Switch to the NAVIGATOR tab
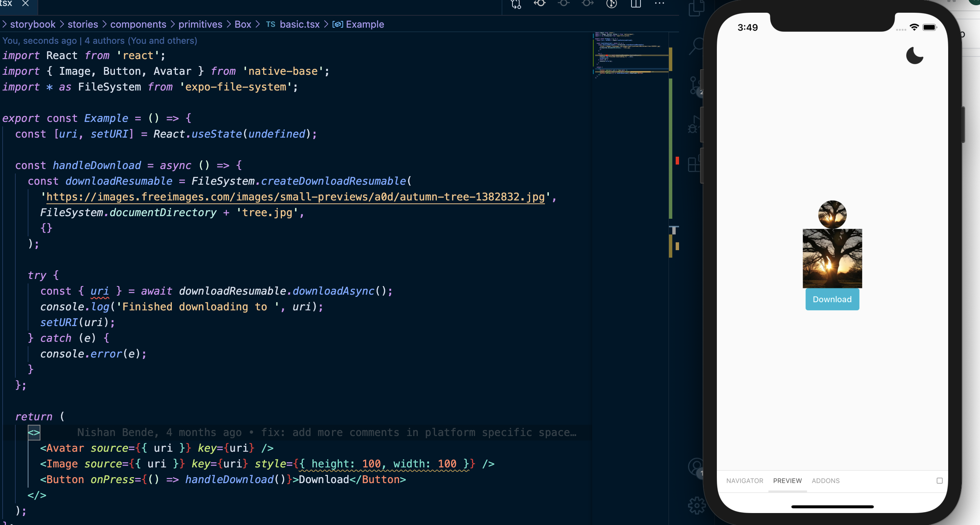 (x=745, y=481)
